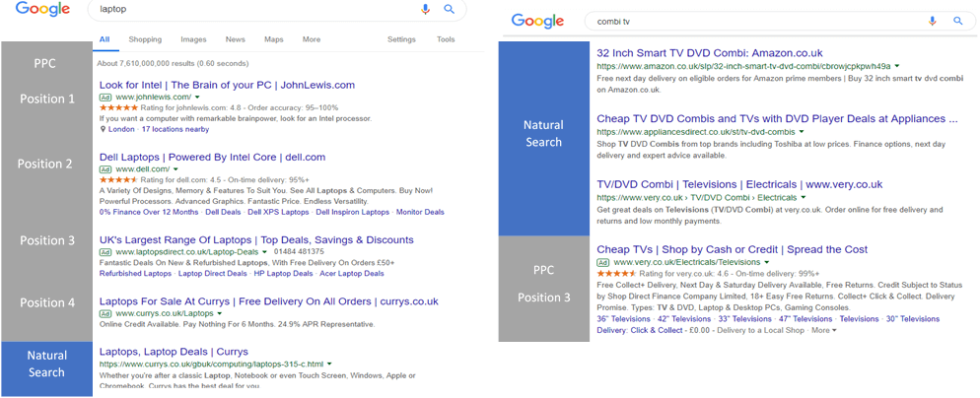Click the Ad badge beside www.currys.co.uk/Laptops

(105, 313)
